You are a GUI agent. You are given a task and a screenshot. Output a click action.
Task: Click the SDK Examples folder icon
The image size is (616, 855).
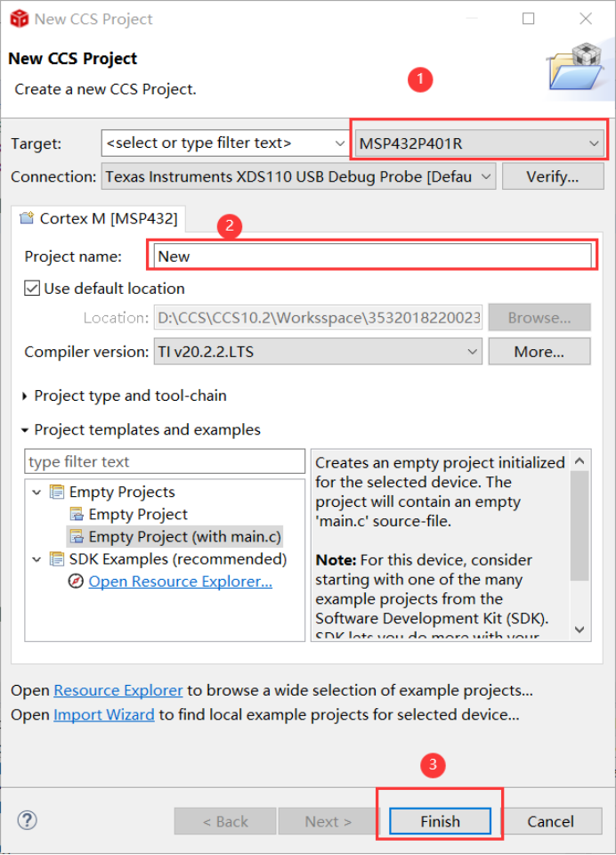coord(57,559)
